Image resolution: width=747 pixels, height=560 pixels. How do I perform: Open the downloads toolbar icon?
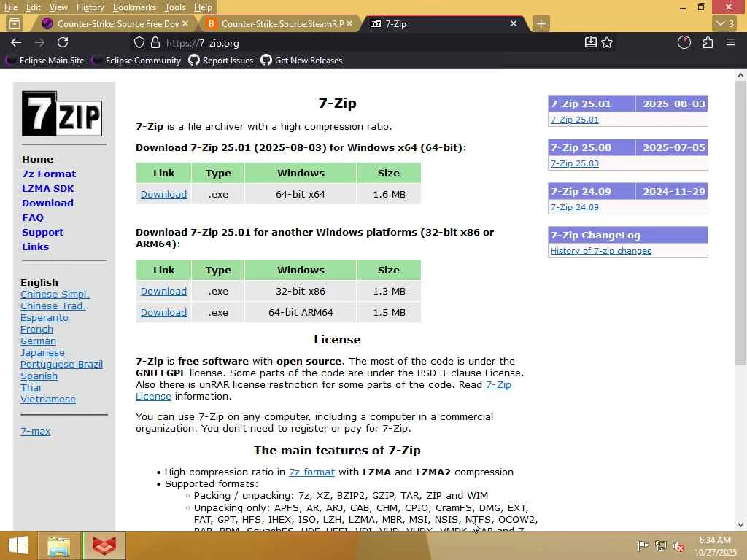click(x=590, y=42)
